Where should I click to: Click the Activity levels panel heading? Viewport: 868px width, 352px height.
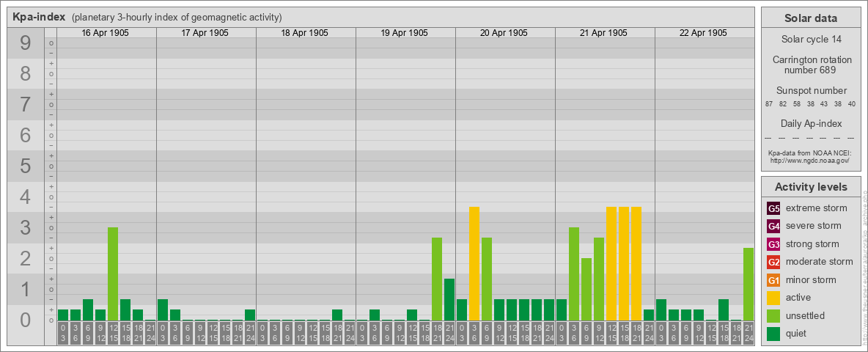pyautogui.click(x=811, y=187)
